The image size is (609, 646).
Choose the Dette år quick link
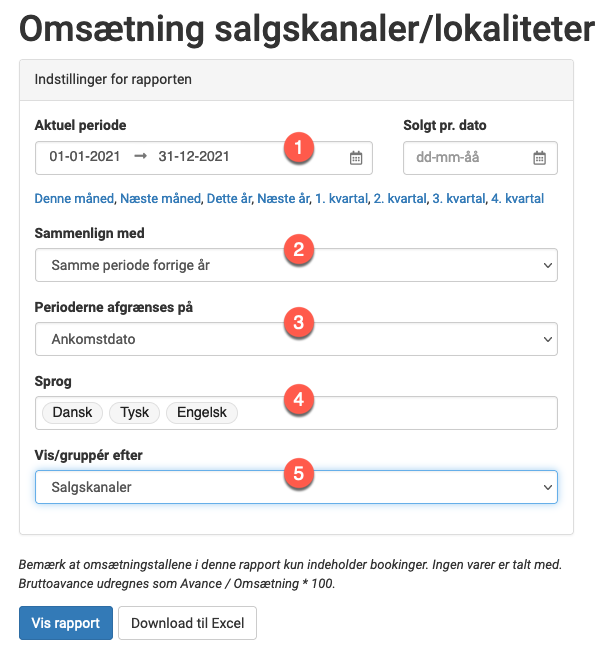coord(229,199)
